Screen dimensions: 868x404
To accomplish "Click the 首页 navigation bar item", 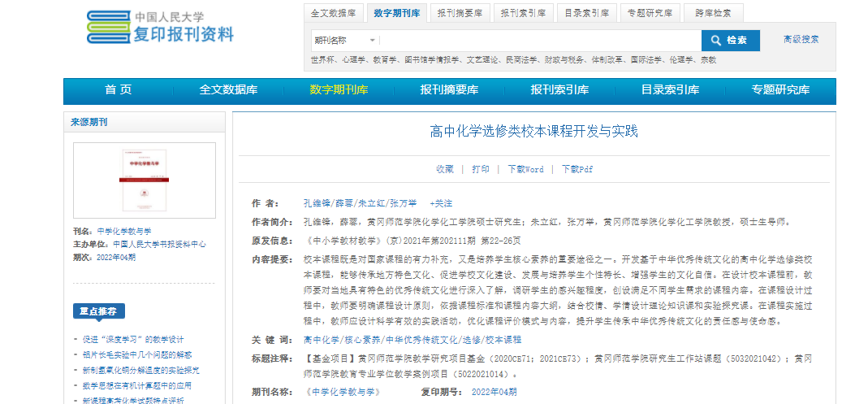I will pyautogui.click(x=119, y=90).
